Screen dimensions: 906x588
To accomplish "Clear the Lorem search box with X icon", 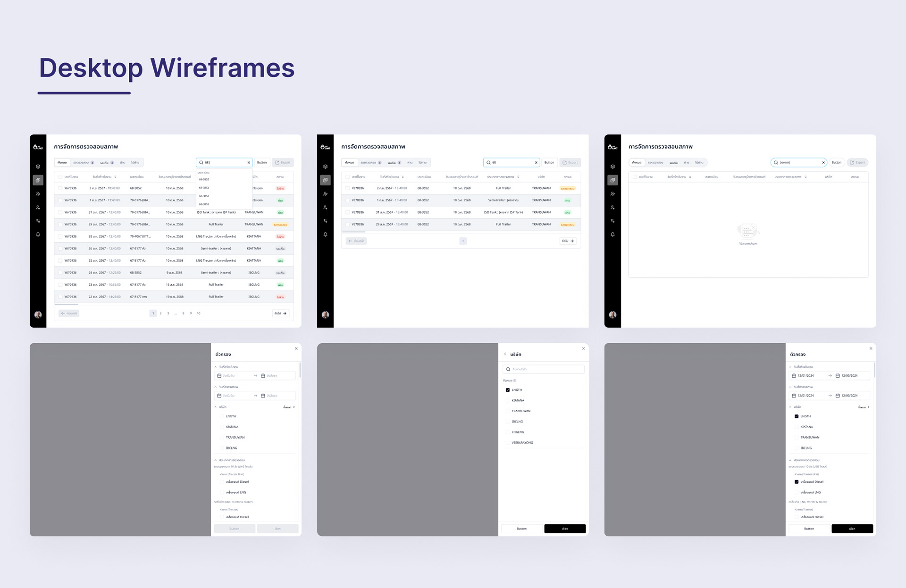I will click(823, 163).
